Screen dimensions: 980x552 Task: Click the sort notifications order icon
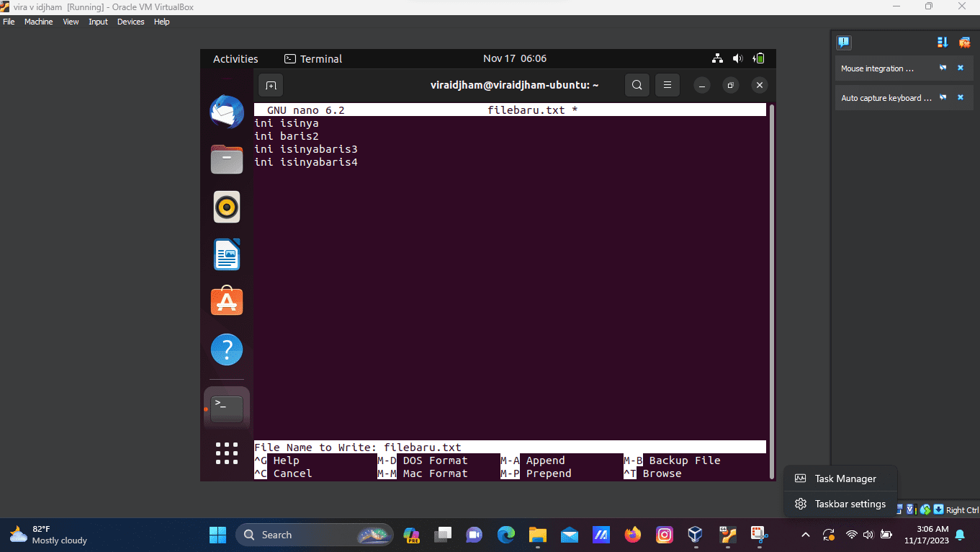coord(943,43)
